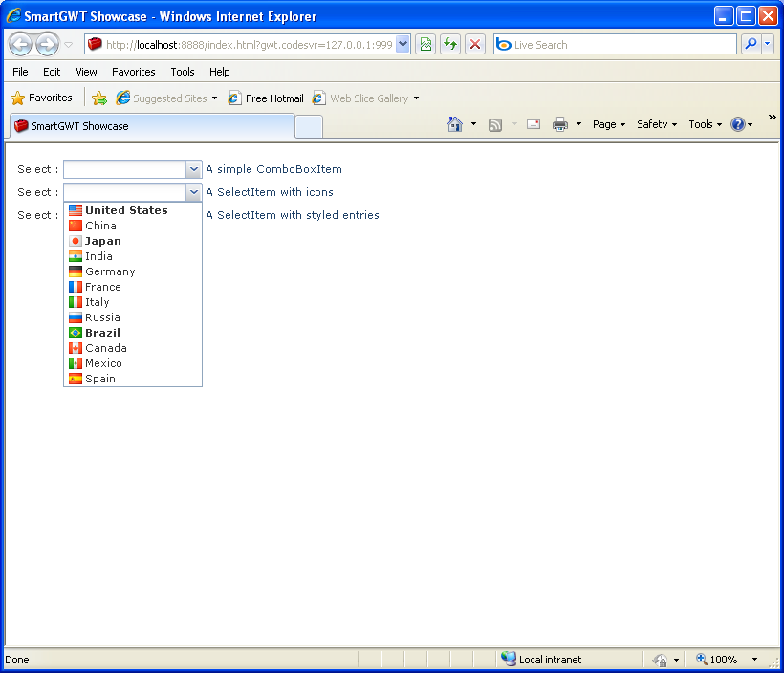Open the recent pages dropdown arrow

click(69, 45)
